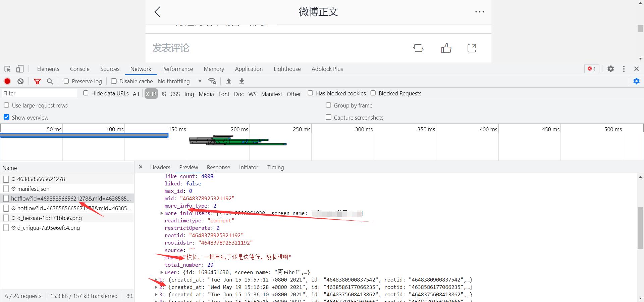This screenshot has width=644, height=302.
Task: Show the error count badge
Action: (592, 69)
